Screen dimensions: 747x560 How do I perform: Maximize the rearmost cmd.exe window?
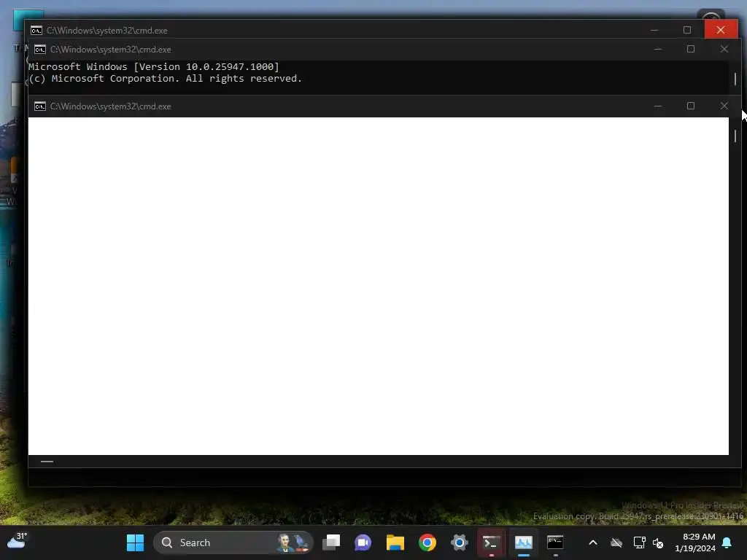pos(687,30)
